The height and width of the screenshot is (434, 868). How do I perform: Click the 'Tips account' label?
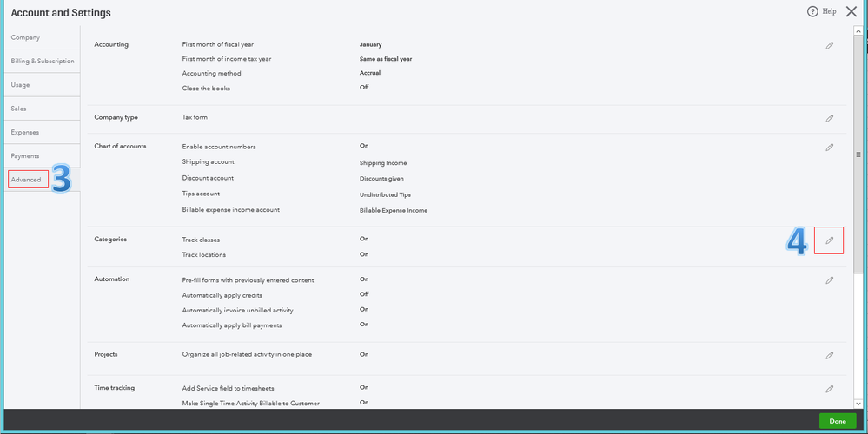point(201,194)
